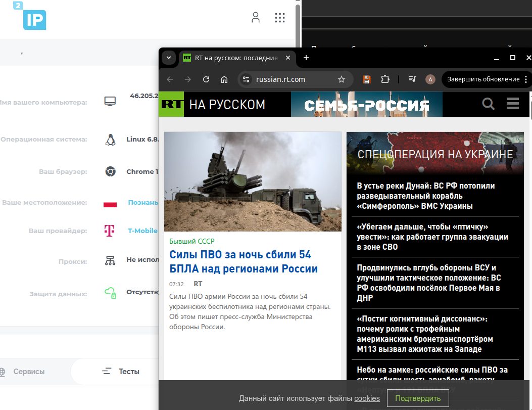Click the T-Mobile provider logo
Viewport: 532px width, 410px height.
tap(109, 231)
